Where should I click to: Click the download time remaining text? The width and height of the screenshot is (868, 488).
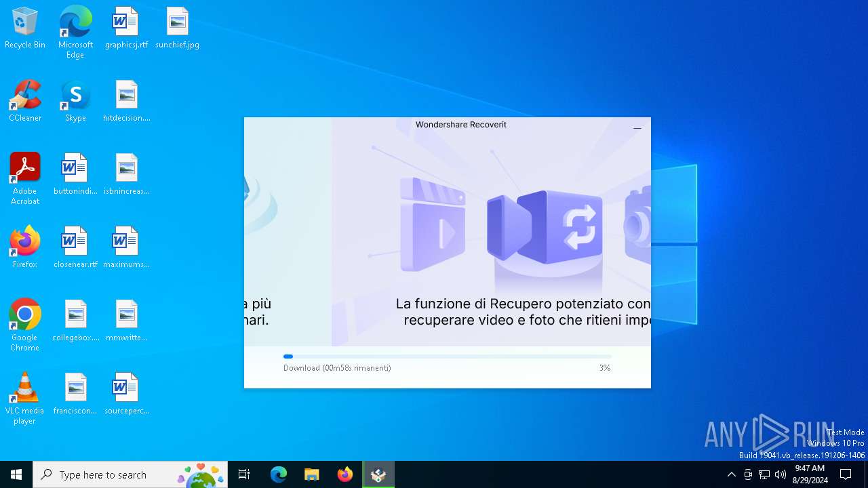337,368
